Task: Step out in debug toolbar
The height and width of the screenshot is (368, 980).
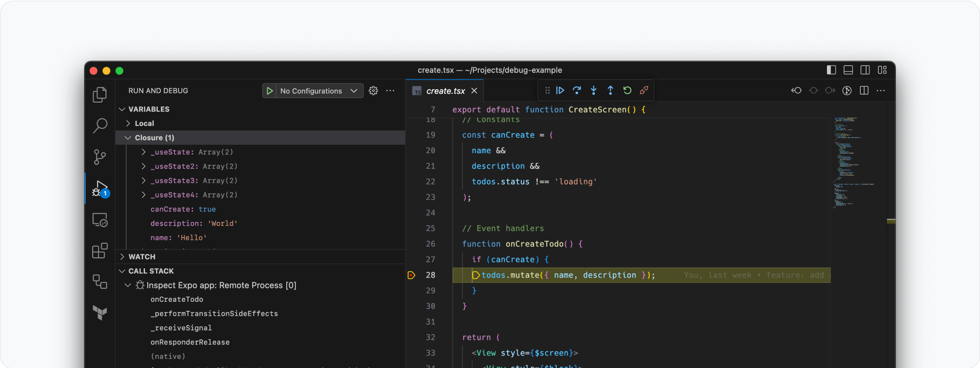Action: click(x=610, y=90)
